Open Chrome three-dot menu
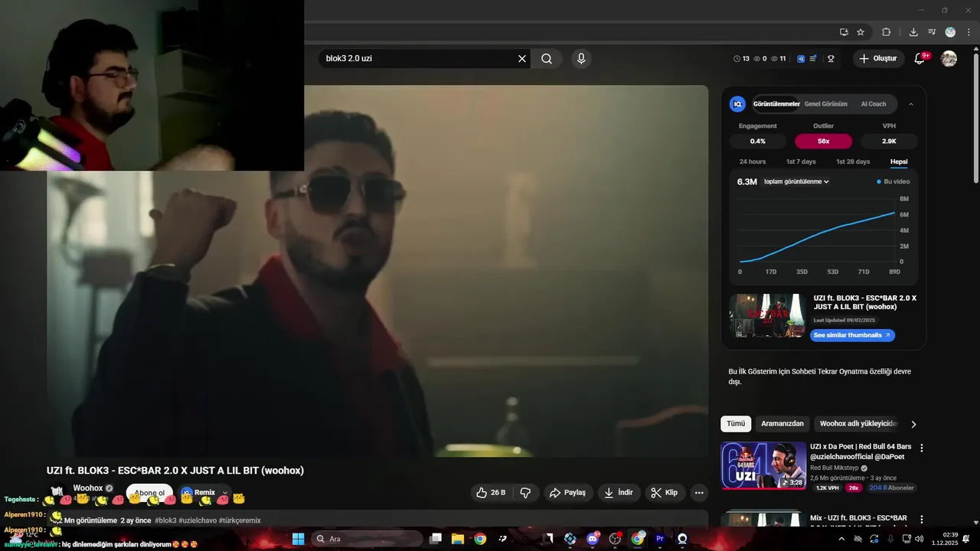 point(969,32)
